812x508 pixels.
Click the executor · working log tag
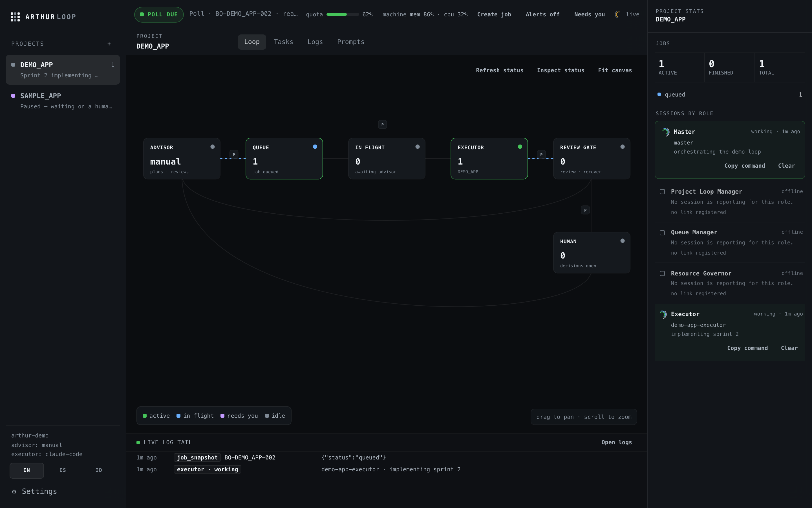[207, 470]
